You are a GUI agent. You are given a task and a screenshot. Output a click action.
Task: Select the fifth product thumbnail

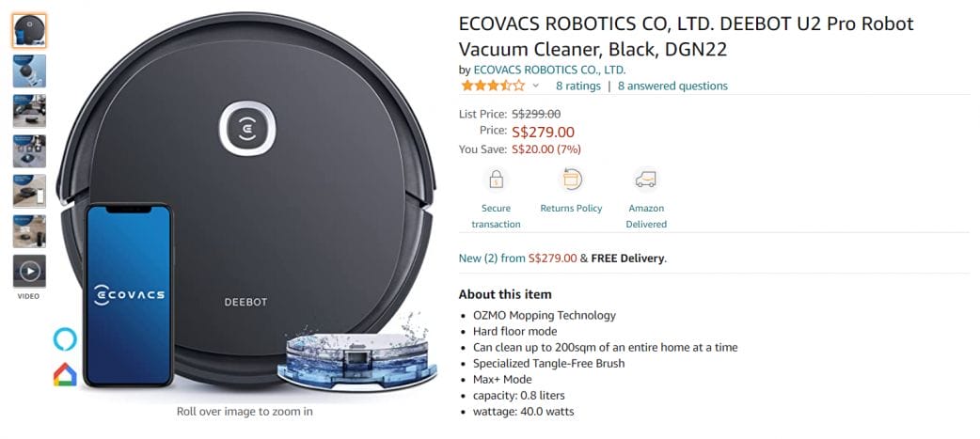29,191
